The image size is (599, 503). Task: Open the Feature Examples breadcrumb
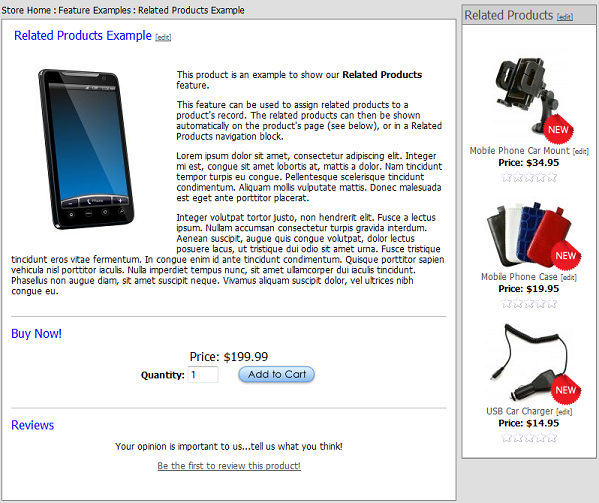click(x=95, y=10)
